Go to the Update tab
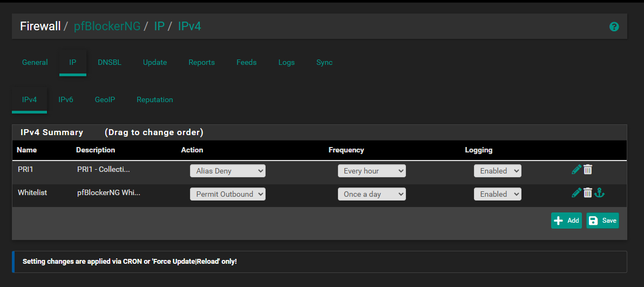The image size is (644, 287). coord(155,63)
